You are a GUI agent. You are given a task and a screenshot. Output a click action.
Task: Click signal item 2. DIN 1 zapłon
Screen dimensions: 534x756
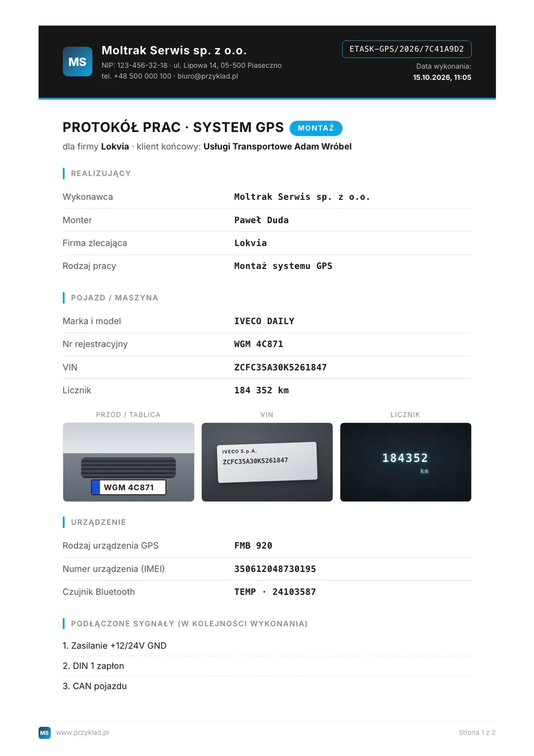(93, 666)
